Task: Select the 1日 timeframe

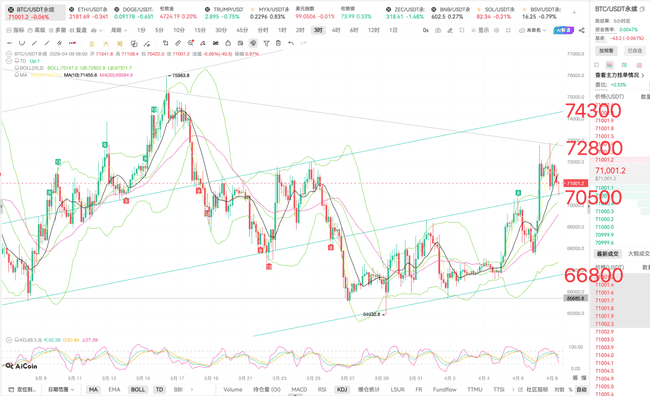Action: click(393, 30)
